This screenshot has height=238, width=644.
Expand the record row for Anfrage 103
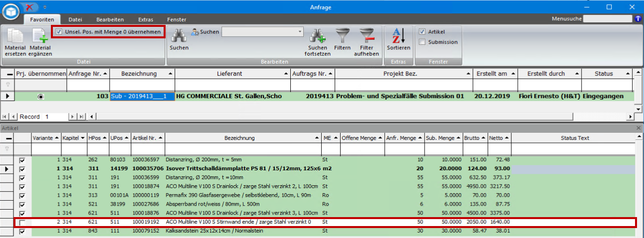7,96
